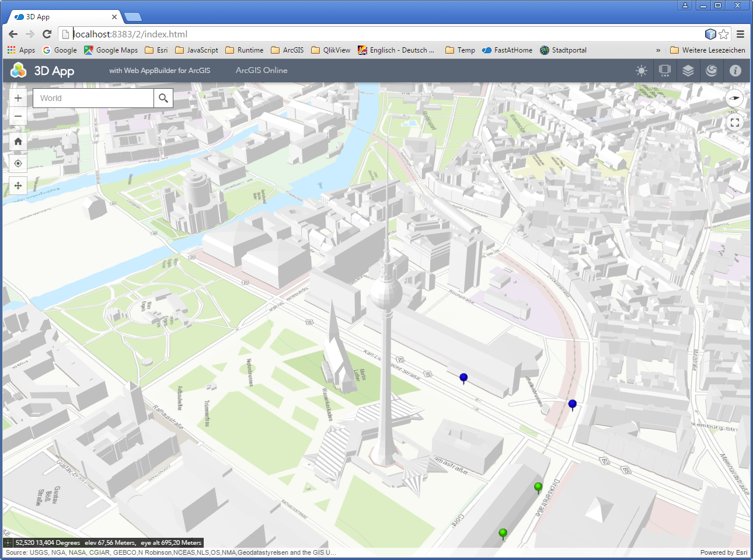Reset compass orientation to north
This screenshot has width=753, height=560.
[734, 98]
